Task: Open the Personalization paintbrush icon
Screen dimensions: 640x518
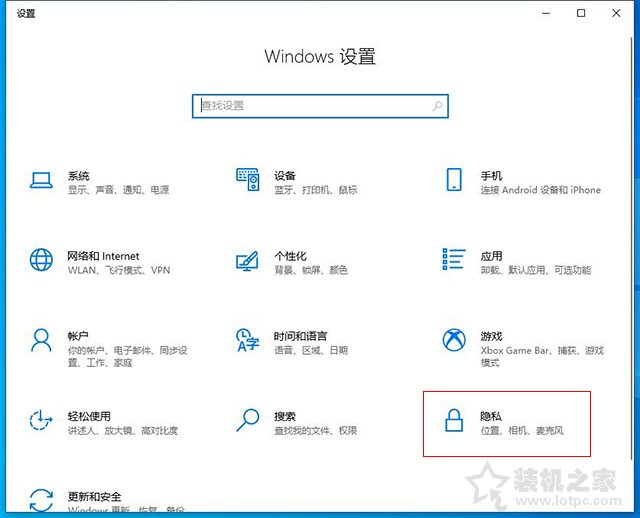Action: point(247,261)
